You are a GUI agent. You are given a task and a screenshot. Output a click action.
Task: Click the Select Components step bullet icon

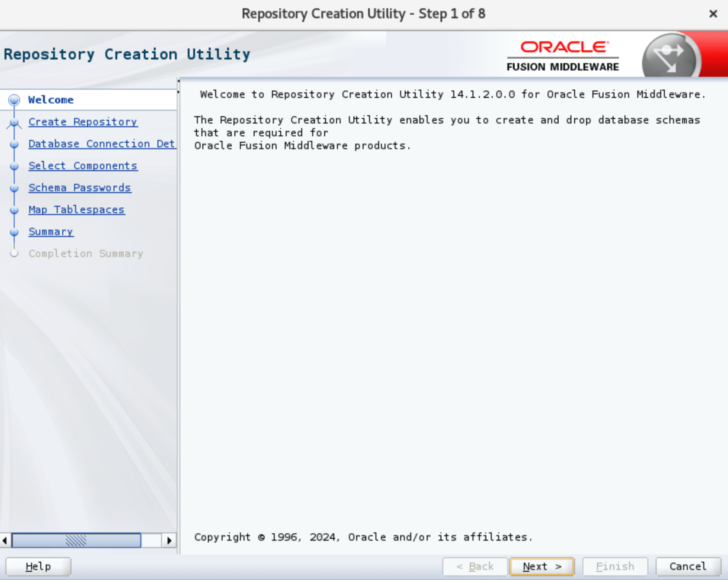[x=14, y=166]
